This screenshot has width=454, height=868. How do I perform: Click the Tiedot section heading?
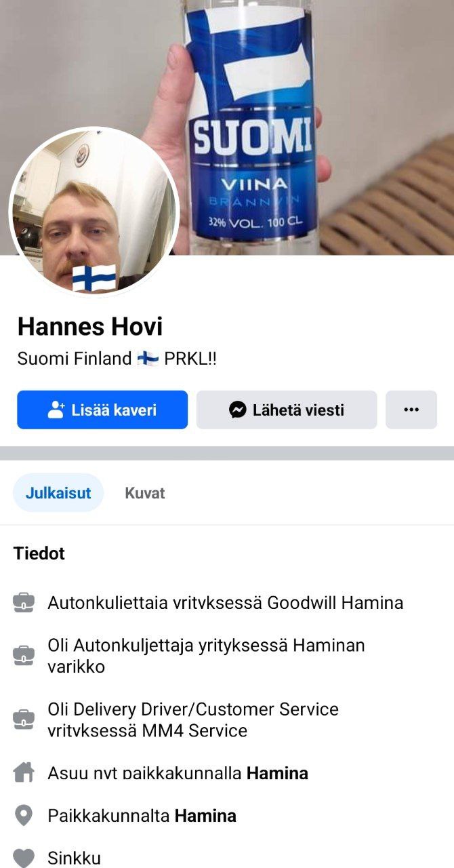pyautogui.click(x=39, y=553)
